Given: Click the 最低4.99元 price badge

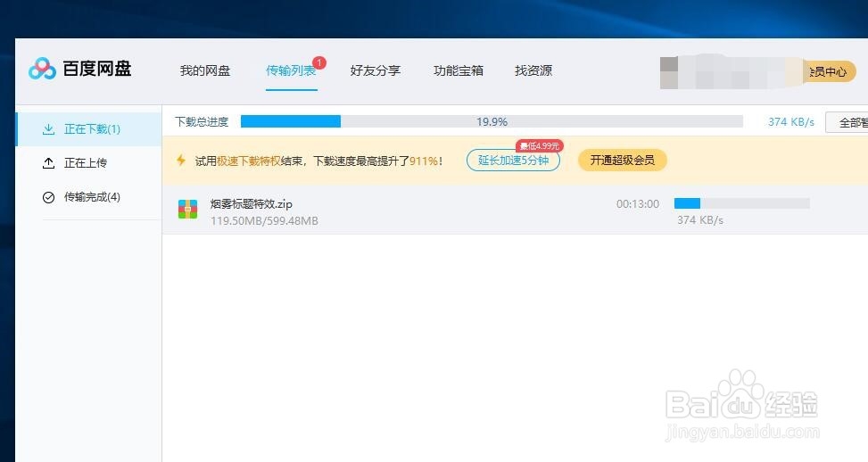Looking at the screenshot, I should tap(539, 145).
